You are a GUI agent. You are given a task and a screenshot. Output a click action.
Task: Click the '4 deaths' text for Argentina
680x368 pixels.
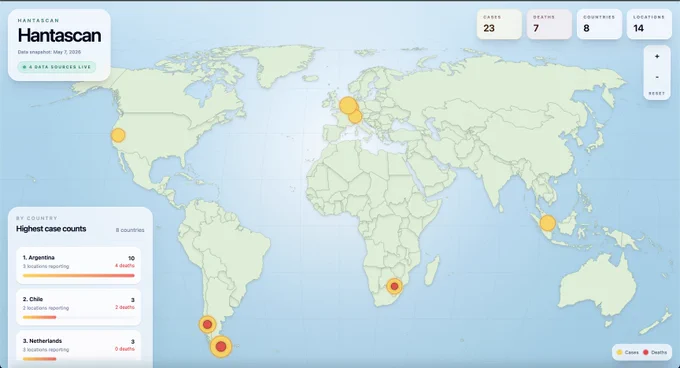click(125, 265)
